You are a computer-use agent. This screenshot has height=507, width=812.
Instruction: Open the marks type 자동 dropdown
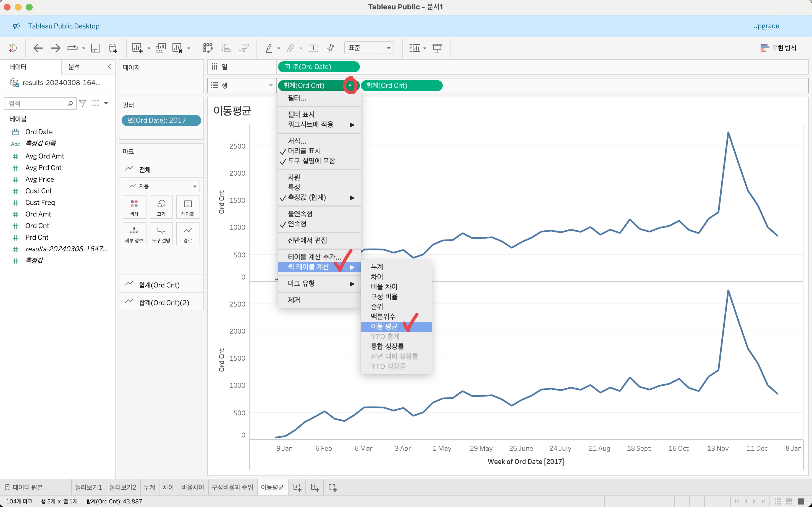[161, 186]
